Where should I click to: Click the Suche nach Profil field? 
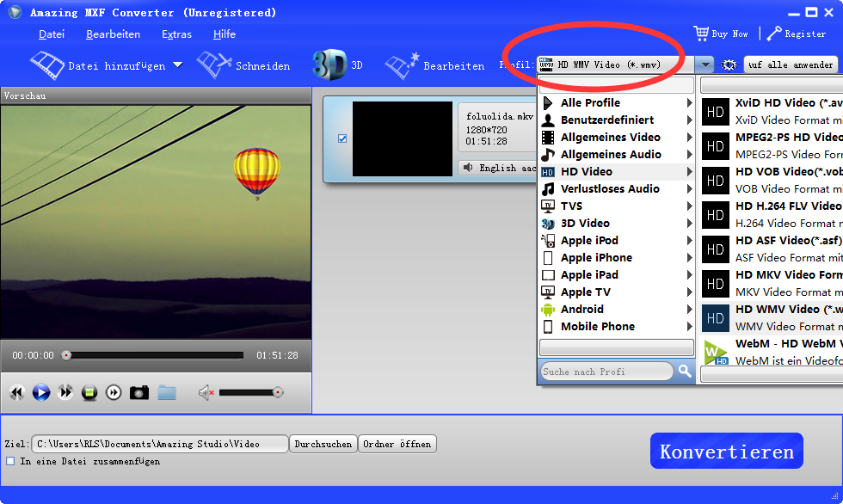pyautogui.click(x=607, y=372)
